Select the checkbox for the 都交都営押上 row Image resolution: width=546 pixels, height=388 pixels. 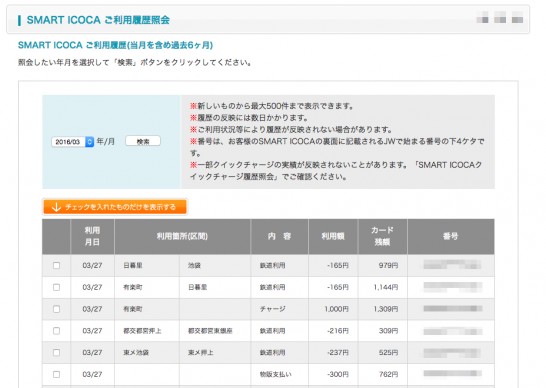[x=56, y=331]
